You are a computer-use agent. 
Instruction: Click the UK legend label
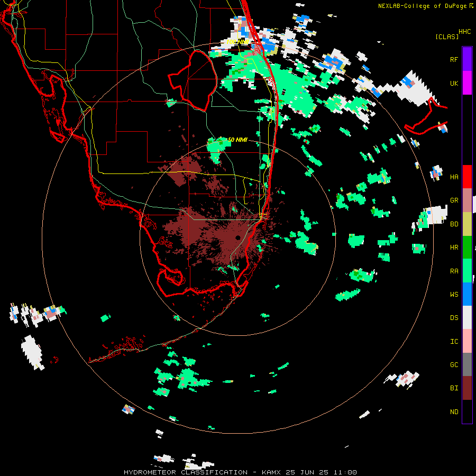(x=454, y=83)
